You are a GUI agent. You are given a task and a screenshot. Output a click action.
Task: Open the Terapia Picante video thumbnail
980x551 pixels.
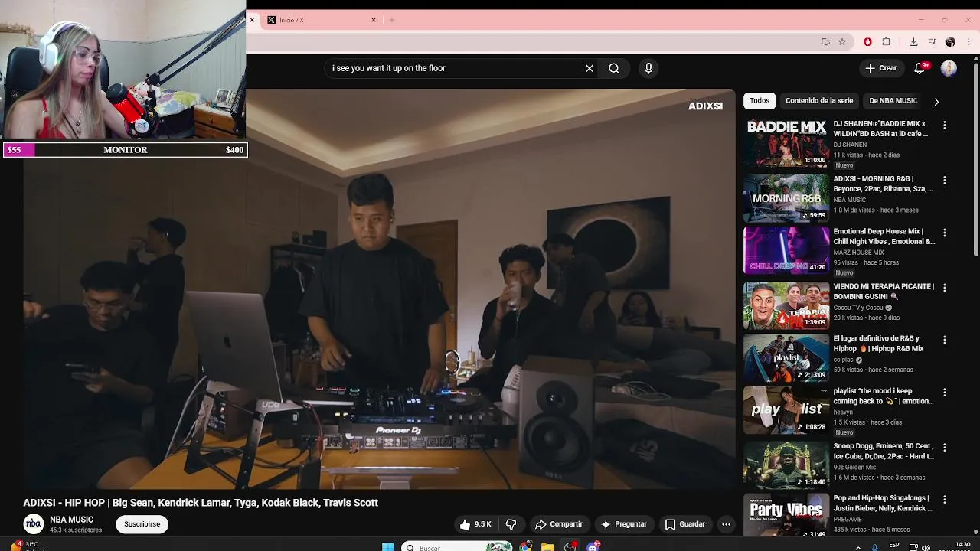click(786, 305)
